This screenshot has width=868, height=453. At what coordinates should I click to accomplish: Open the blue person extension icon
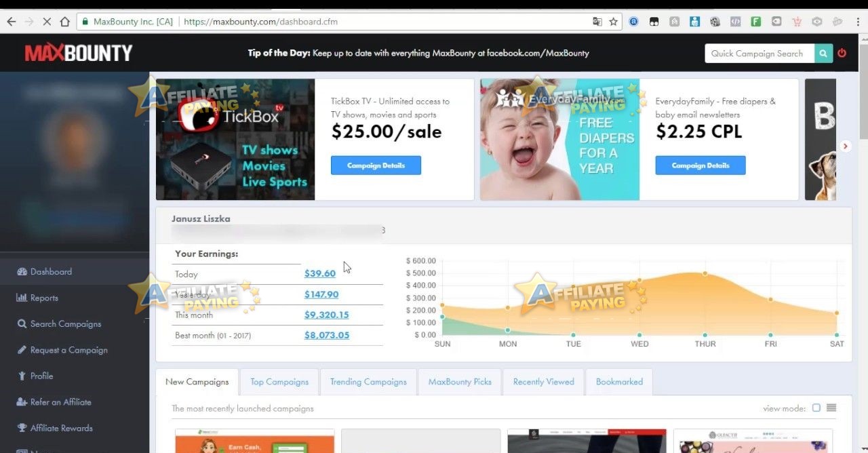coord(694,22)
